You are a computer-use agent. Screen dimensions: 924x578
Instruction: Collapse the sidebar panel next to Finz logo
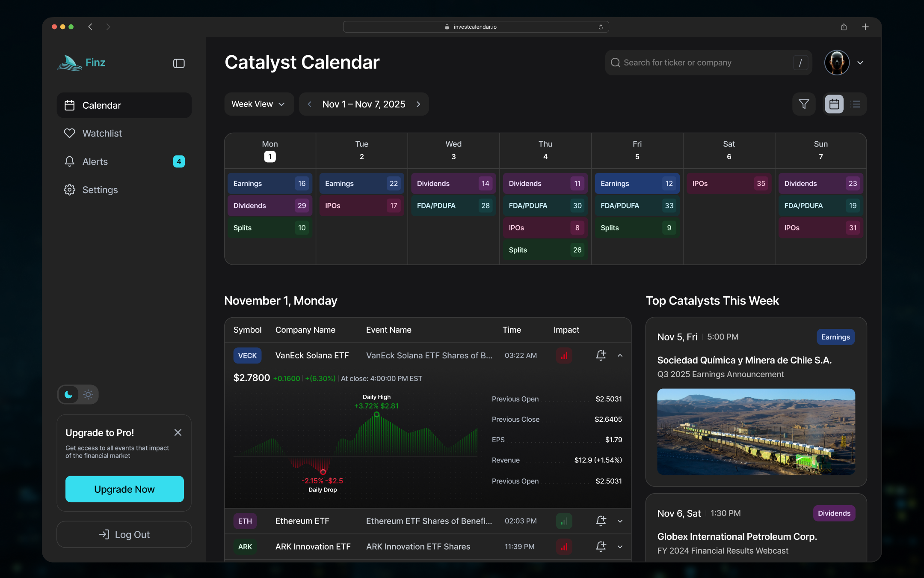[x=178, y=63]
